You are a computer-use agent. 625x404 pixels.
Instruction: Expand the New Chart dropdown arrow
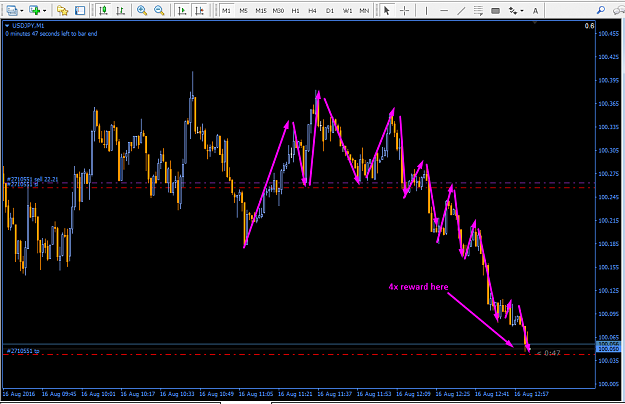[x=22, y=11]
